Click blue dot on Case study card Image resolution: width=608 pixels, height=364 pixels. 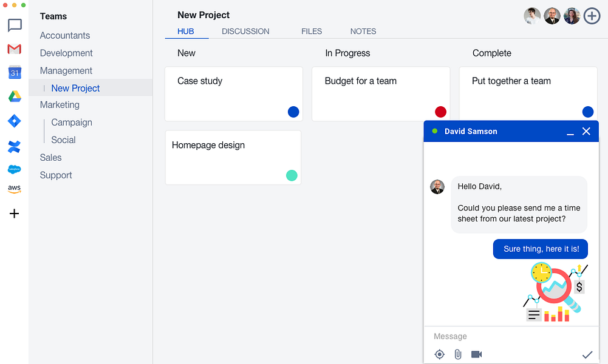(293, 112)
